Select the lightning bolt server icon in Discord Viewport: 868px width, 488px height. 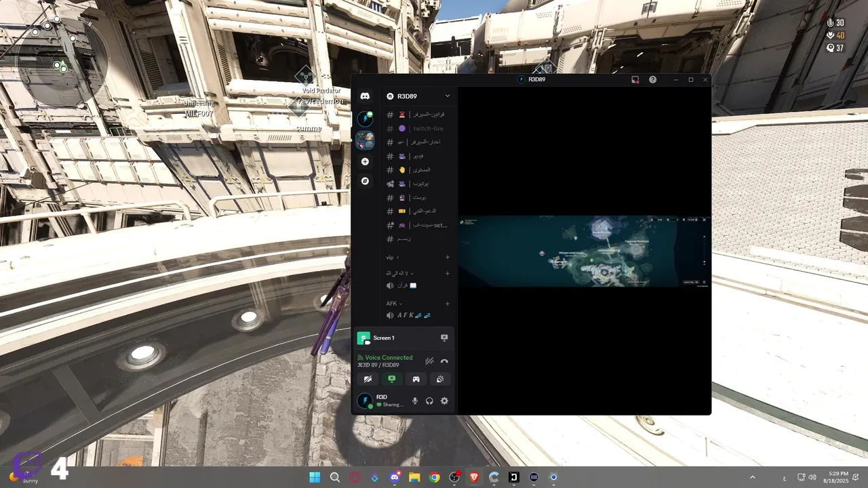[x=365, y=119]
